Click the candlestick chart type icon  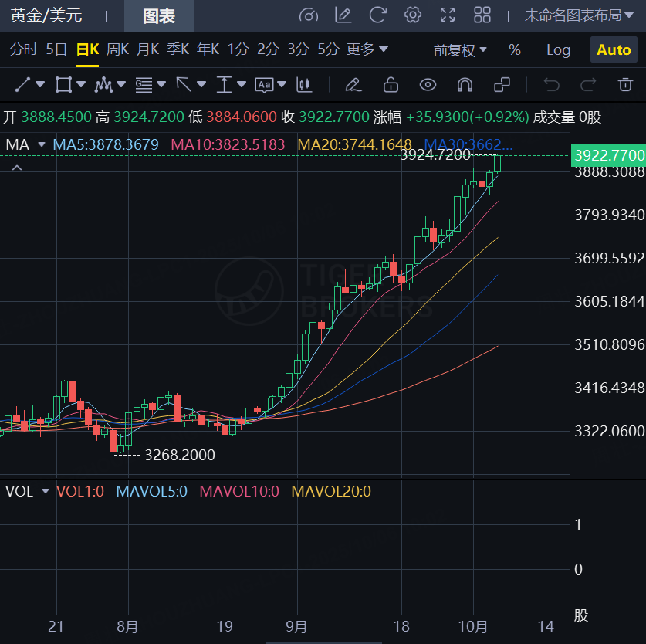304,84
